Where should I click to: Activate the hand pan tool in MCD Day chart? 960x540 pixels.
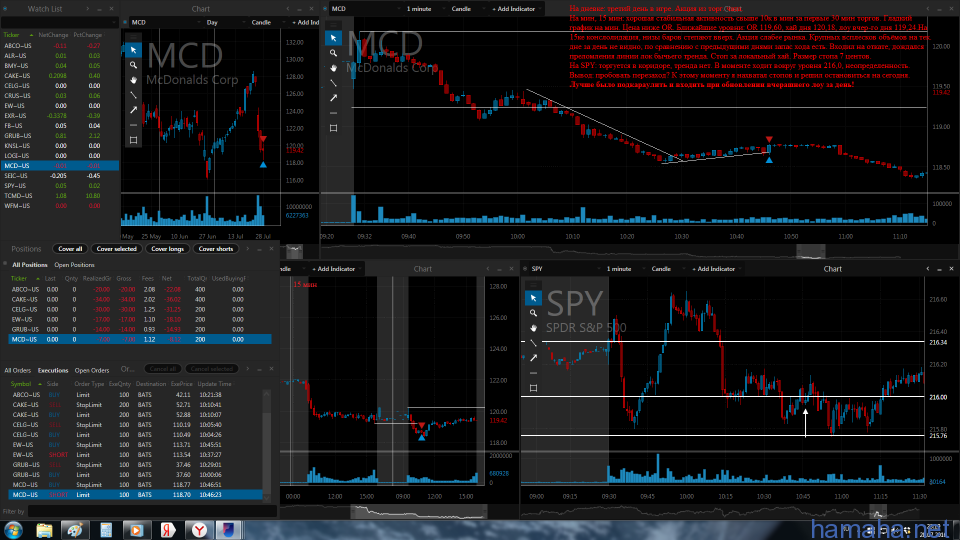tap(133, 80)
